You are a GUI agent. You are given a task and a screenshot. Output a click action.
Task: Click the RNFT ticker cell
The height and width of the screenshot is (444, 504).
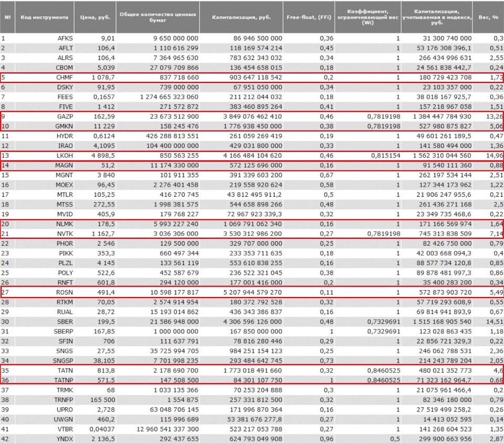pos(65,283)
